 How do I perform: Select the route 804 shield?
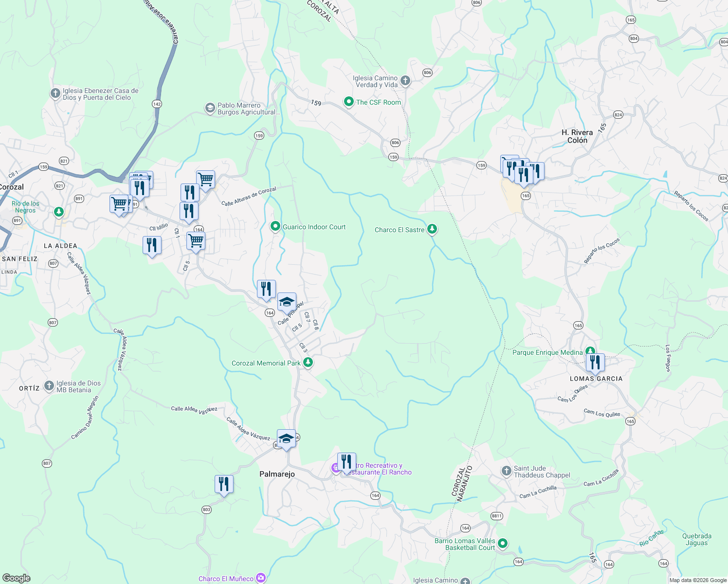[634, 38]
